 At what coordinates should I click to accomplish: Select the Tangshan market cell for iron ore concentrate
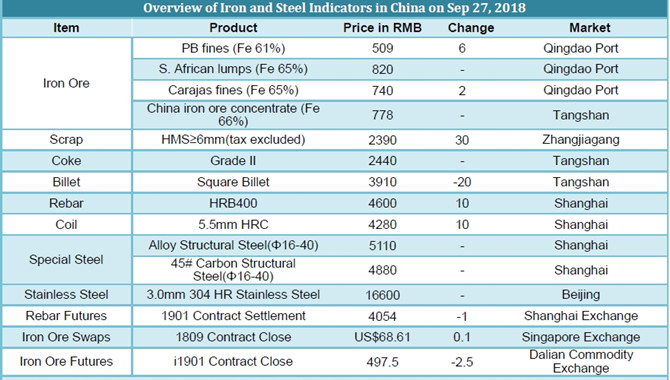[x=581, y=115]
